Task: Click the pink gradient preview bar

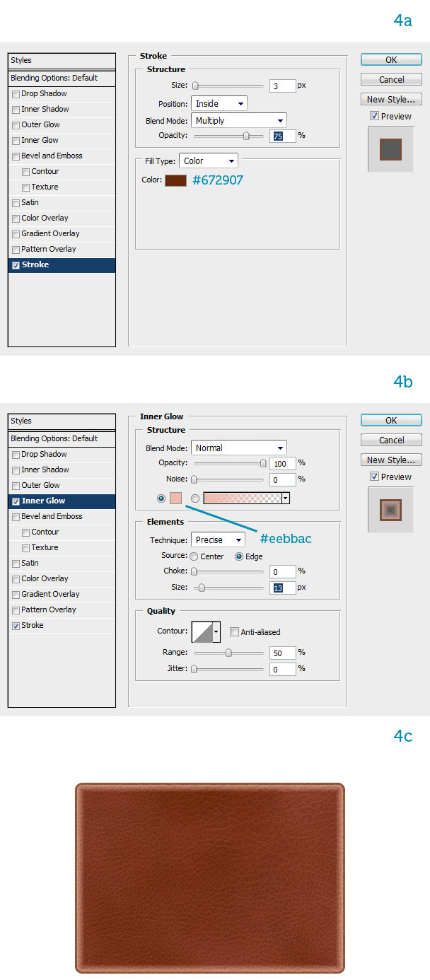Action: point(242,498)
